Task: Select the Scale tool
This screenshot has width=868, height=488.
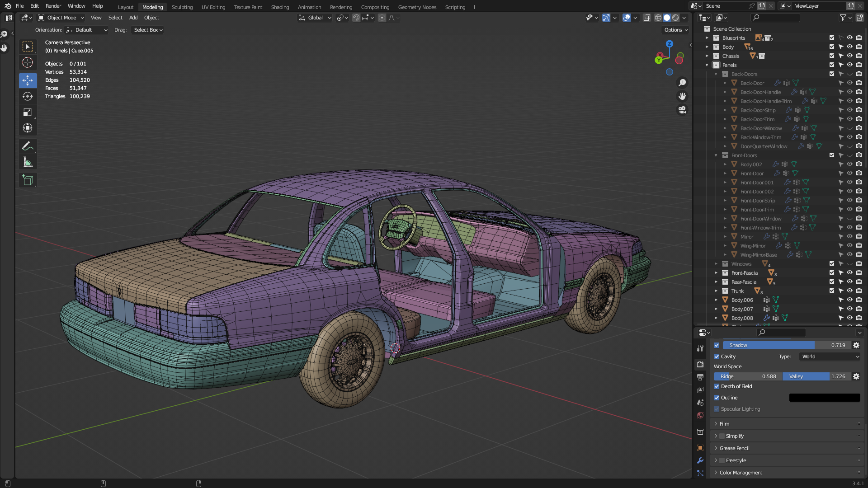Action: 28,112
